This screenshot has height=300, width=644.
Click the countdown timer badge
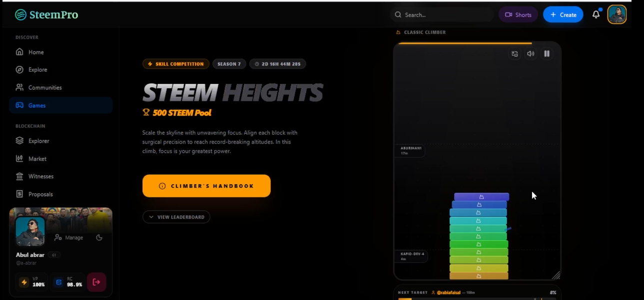pos(278,64)
